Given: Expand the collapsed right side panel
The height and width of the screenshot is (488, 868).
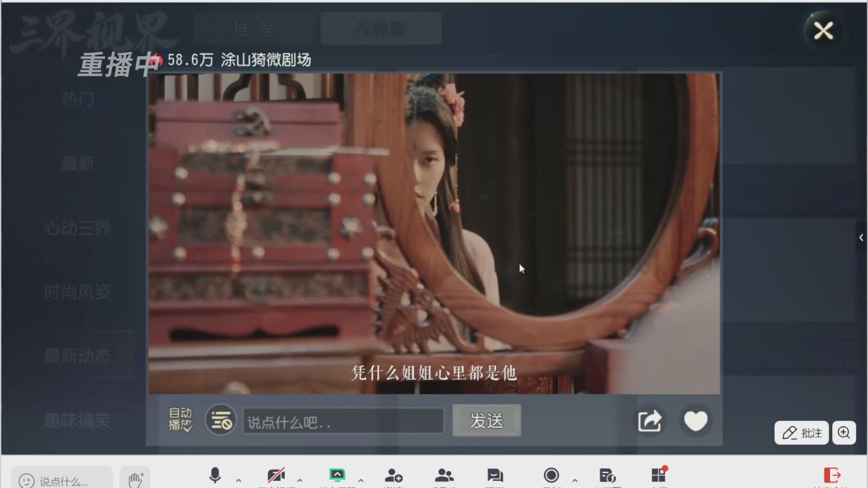Looking at the screenshot, I should (861, 238).
